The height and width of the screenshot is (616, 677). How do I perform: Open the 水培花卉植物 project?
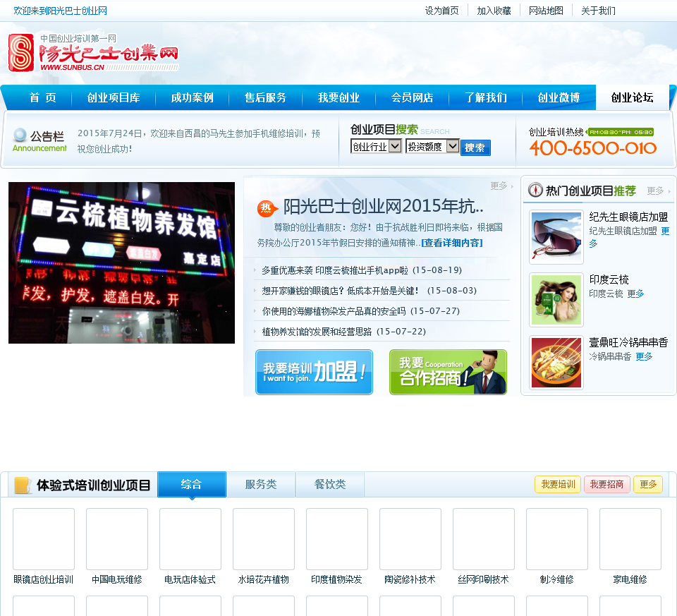tap(264, 579)
